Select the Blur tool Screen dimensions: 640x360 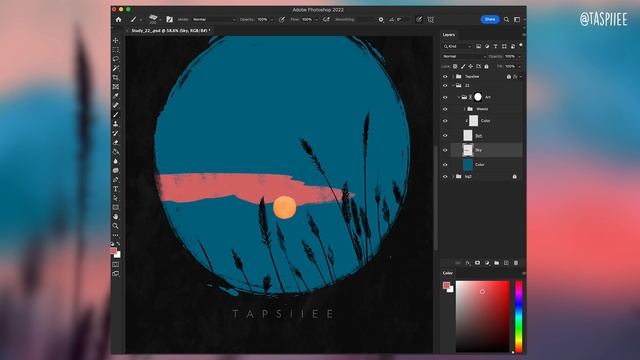point(116,161)
